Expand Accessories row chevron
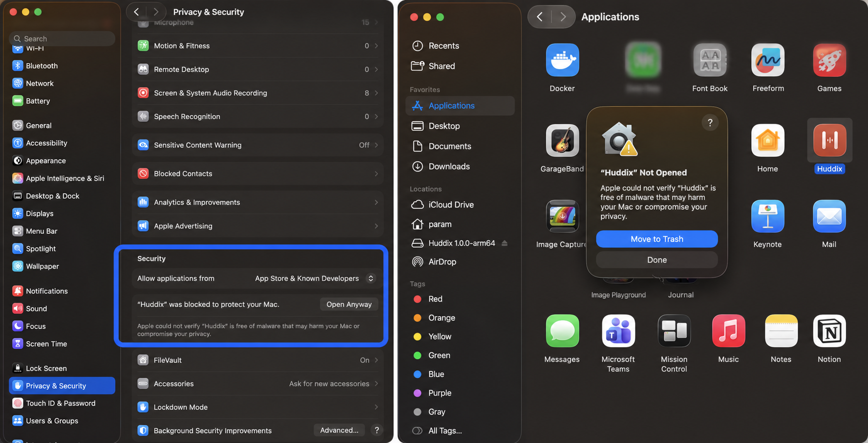868x443 pixels. (x=376, y=384)
